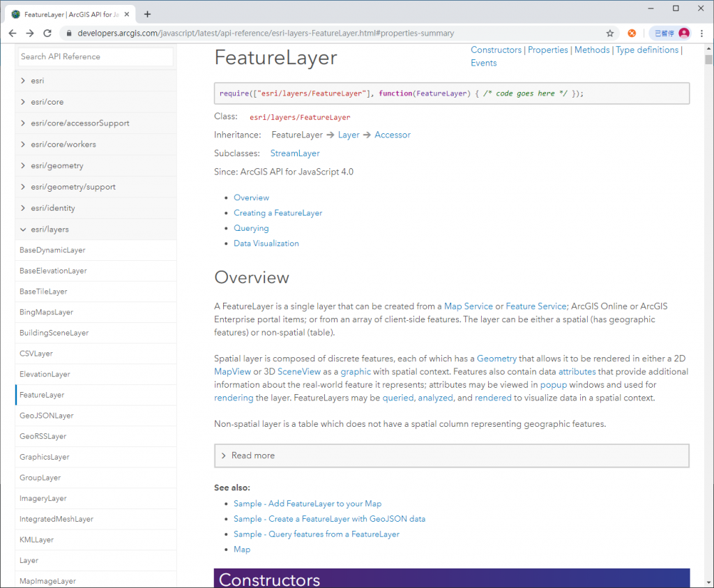This screenshot has height=588, width=714.
Task: Open BuildingSceneLayer in the sidebar
Action: (x=96, y=333)
